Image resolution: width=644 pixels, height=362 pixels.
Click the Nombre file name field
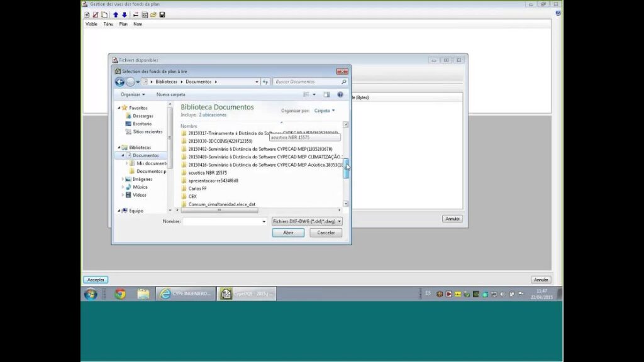pyautogui.click(x=224, y=221)
